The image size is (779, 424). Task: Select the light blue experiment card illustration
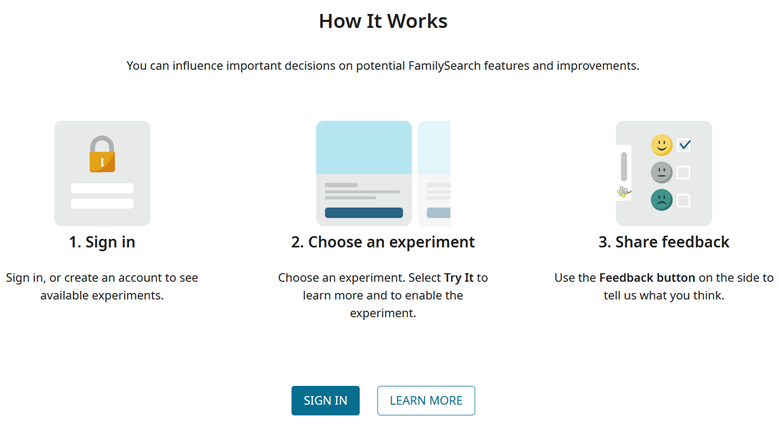click(x=364, y=173)
